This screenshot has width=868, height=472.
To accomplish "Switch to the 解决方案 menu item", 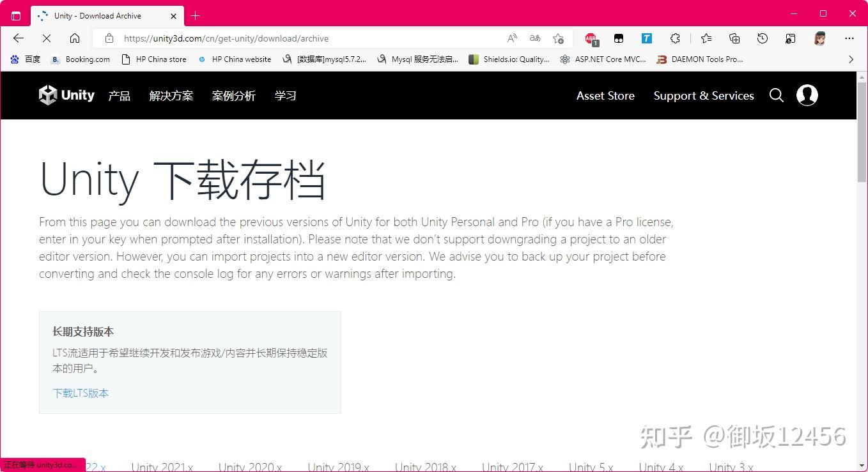I will coord(171,96).
